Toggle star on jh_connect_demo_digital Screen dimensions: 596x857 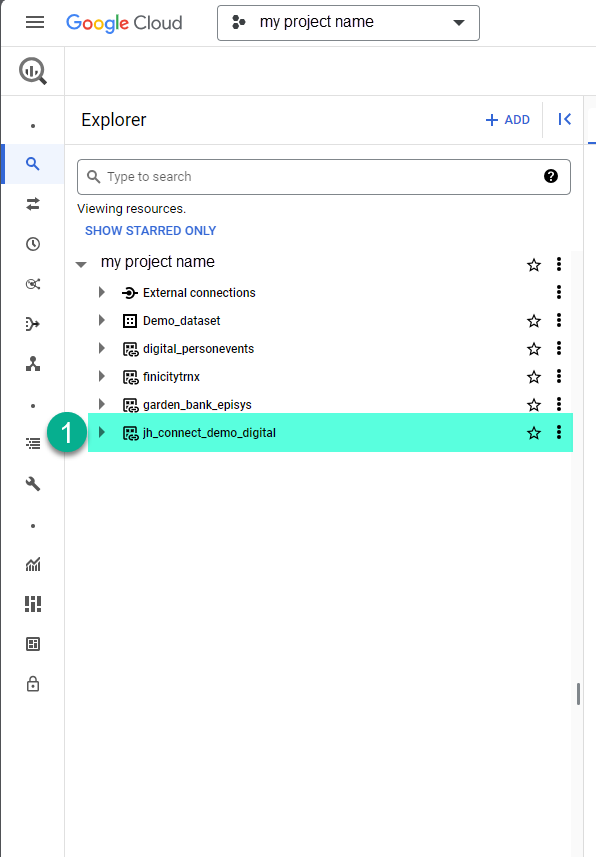pos(534,433)
